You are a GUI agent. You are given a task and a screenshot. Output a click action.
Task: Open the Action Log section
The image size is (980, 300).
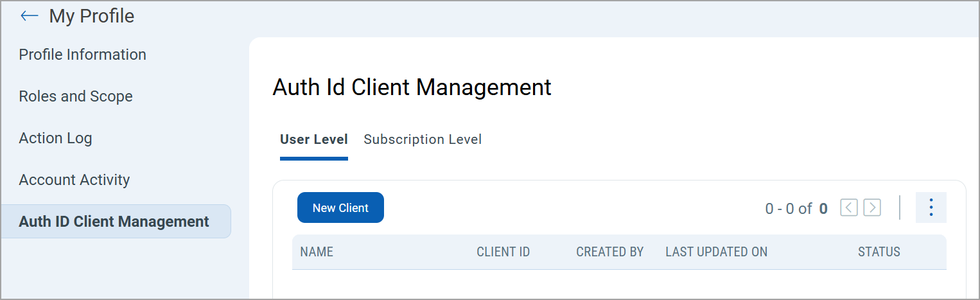55,138
